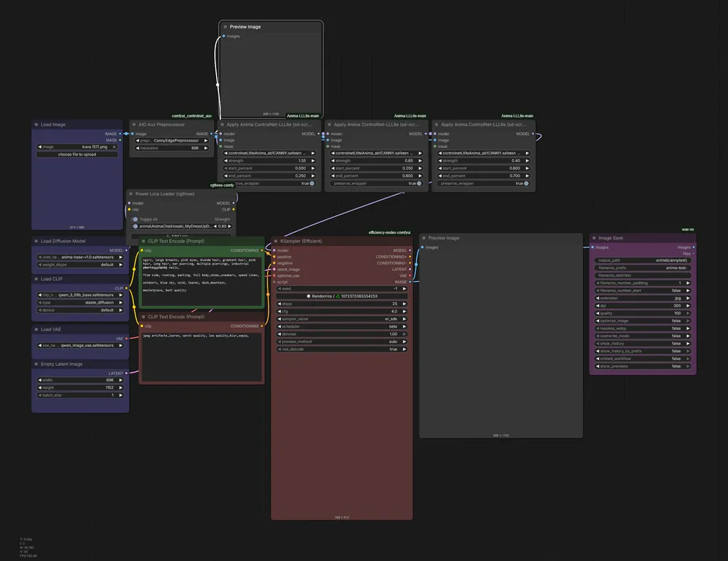Image resolution: width=728 pixels, height=561 pixels.
Task: Collapse the AIO Aux Preprocessor node dot
Action: pyautogui.click(x=134, y=124)
